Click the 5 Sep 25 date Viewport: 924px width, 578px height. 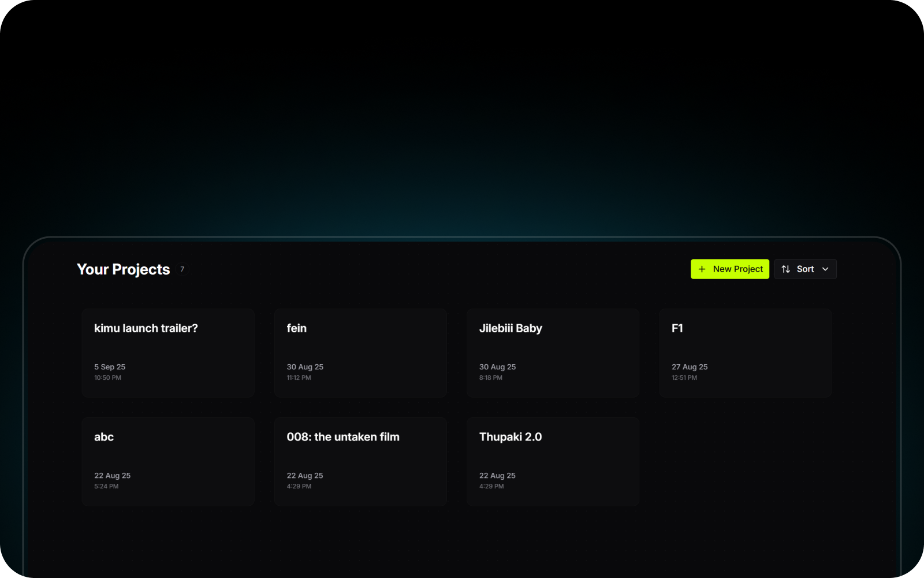tap(110, 367)
